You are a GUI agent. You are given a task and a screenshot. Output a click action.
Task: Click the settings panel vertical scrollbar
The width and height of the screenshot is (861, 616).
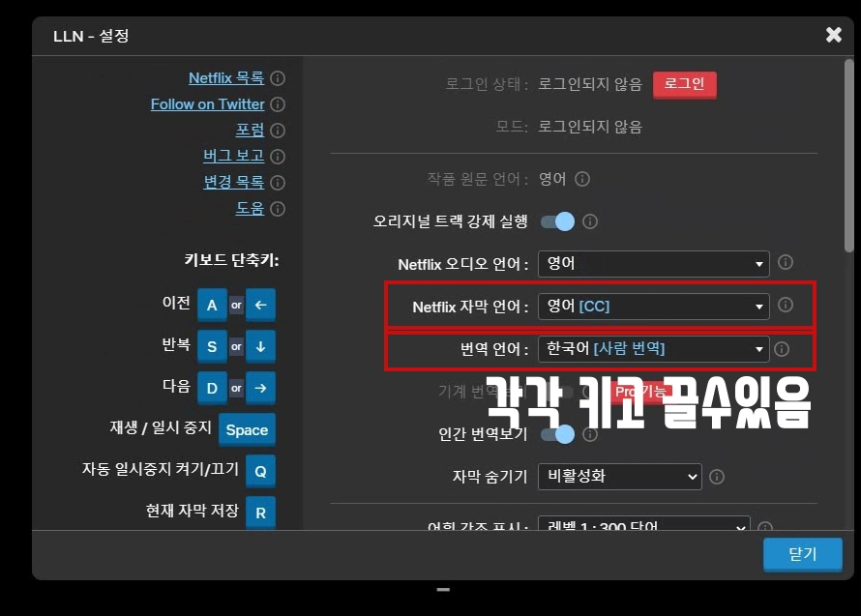(849, 157)
